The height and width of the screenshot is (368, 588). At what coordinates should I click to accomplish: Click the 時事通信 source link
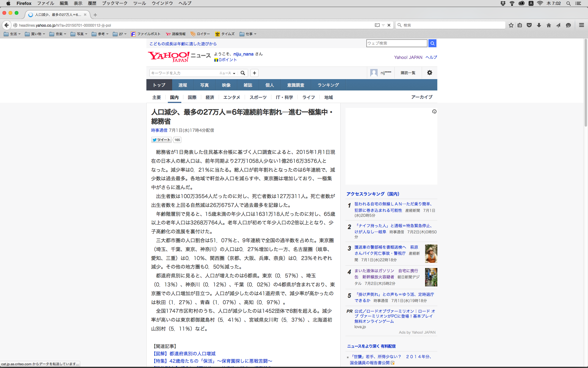[159, 130]
